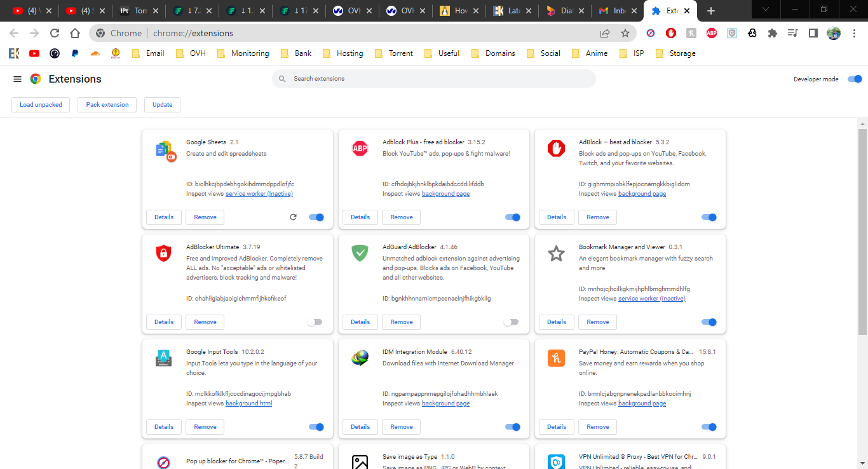This screenshot has height=469, width=868.
Task: Focus the Search extensions field
Action: [x=434, y=79]
